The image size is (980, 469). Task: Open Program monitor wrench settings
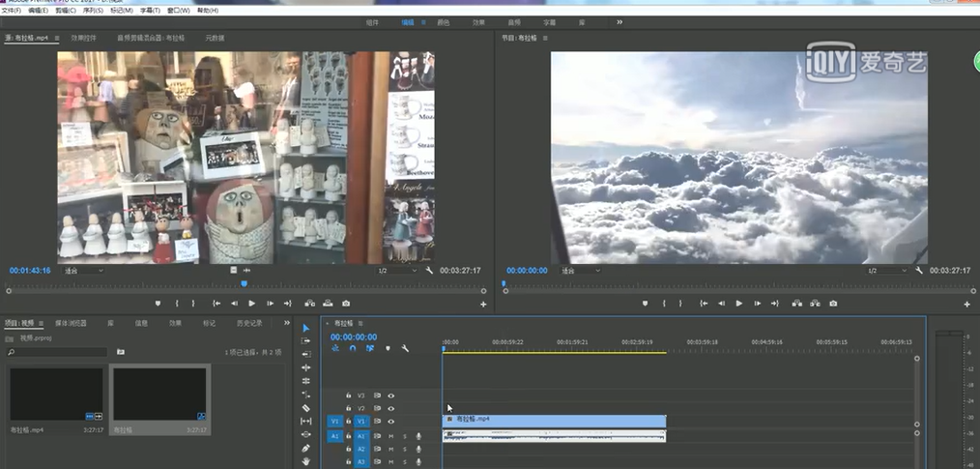[919, 270]
